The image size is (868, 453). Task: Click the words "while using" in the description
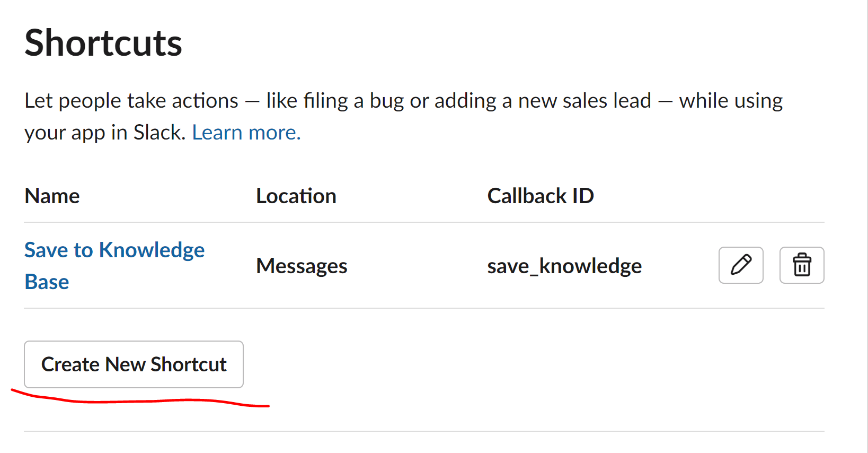(x=731, y=101)
